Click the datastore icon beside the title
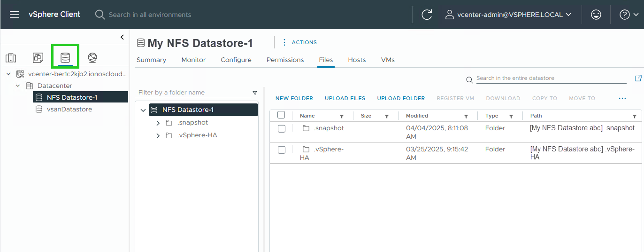Screen dimensions: 644x252 (x=140, y=43)
